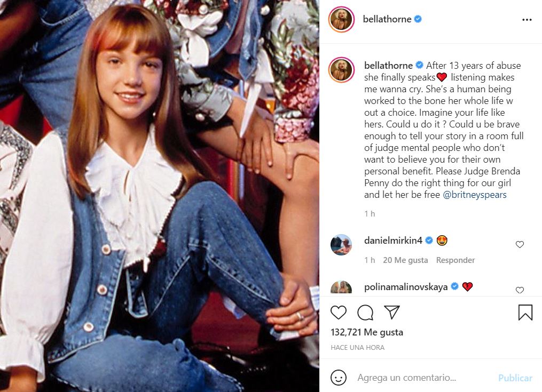Click the posted photo of the girl
The height and width of the screenshot is (392, 542).
[x=159, y=196]
